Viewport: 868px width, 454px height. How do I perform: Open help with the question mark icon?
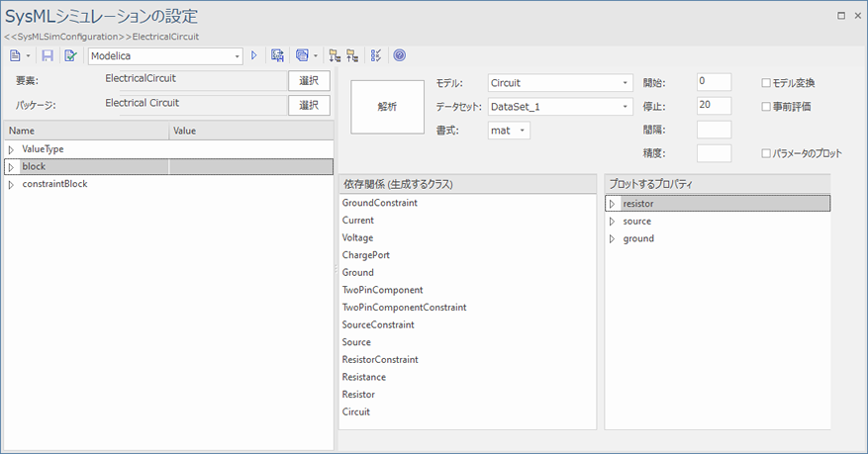(x=400, y=55)
